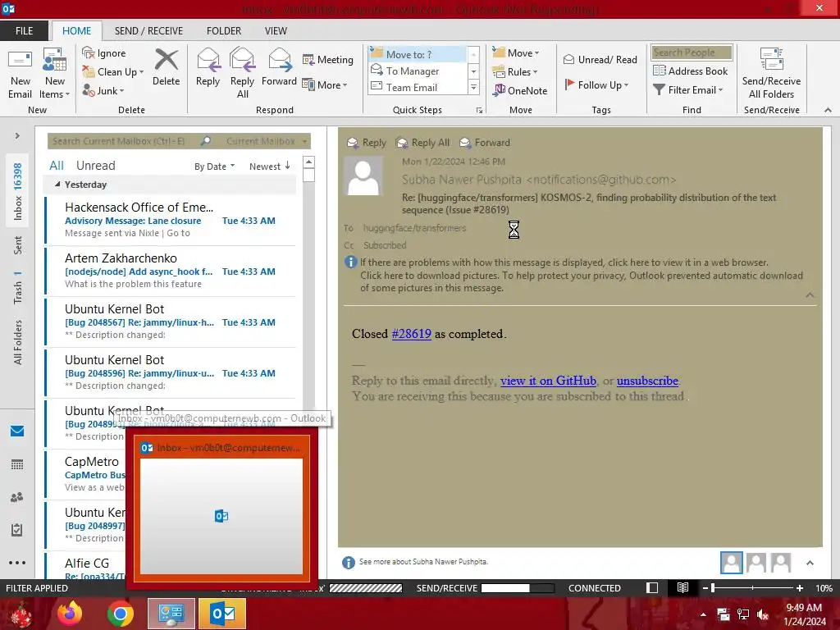Switch to Reading view in status bar

pos(682,587)
